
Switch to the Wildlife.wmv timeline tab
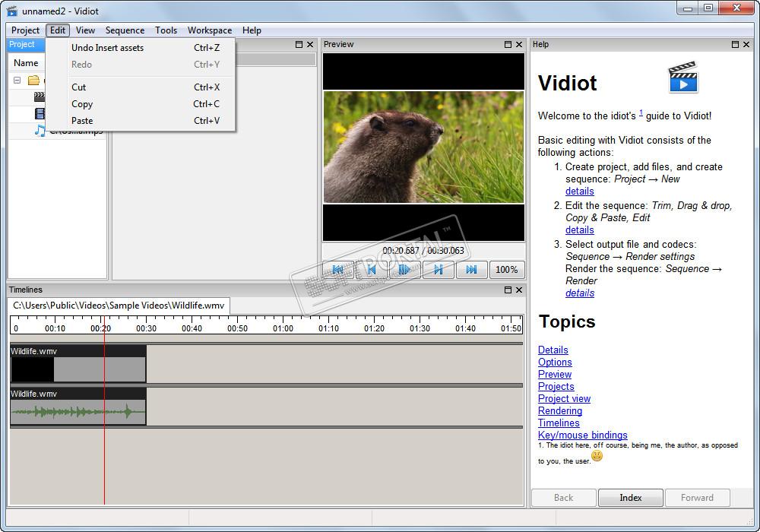[119, 306]
